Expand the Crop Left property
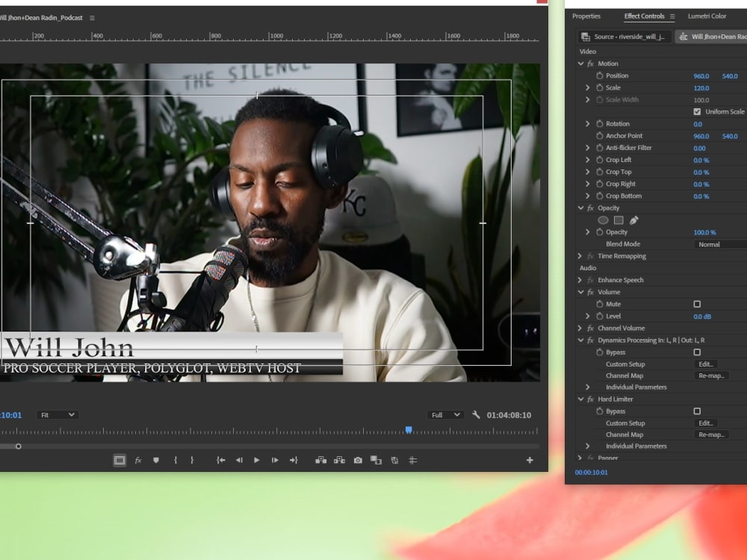Screen dimensions: 747x560 pyautogui.click(x=587, y=160)
